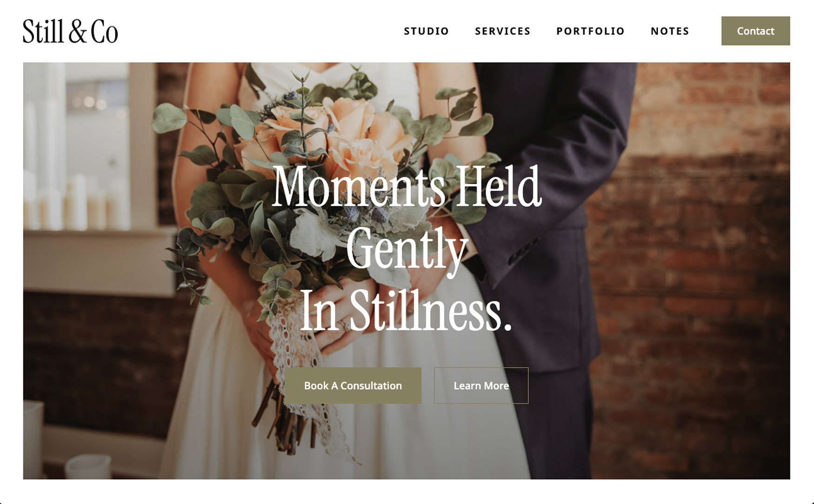
Task: Open the Studio nav item
Action: [x=426, y=31]
